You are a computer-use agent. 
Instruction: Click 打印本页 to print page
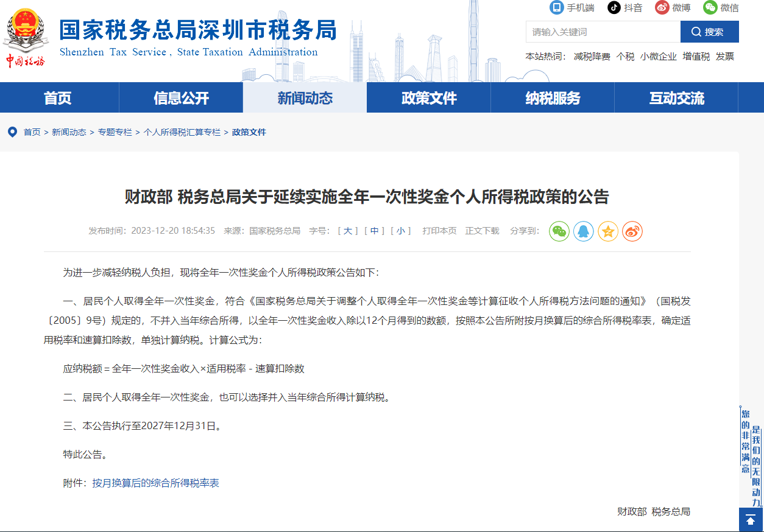coord(439,231)
